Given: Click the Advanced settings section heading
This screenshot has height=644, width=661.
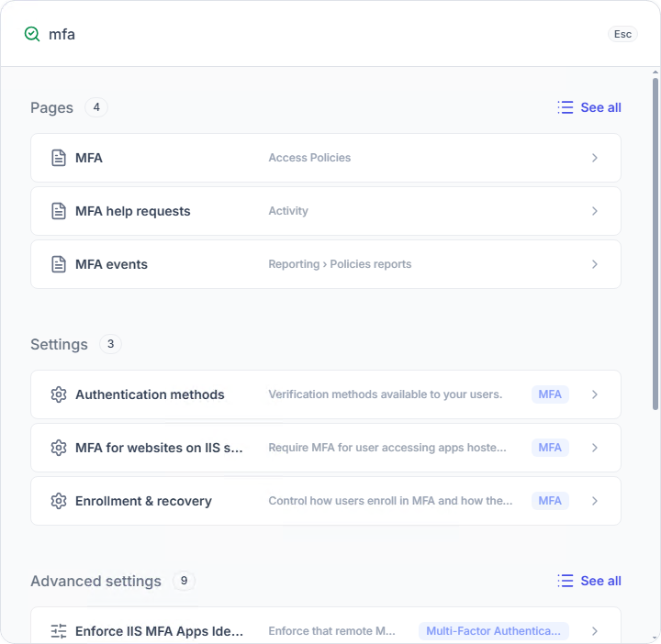Looking at the screenshot, I should pos(95,582).
